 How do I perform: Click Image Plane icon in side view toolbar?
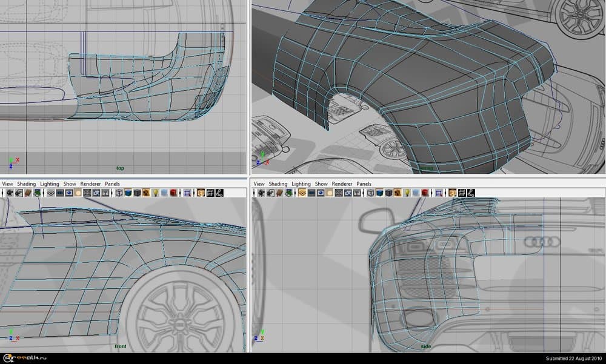coord(289,193)
